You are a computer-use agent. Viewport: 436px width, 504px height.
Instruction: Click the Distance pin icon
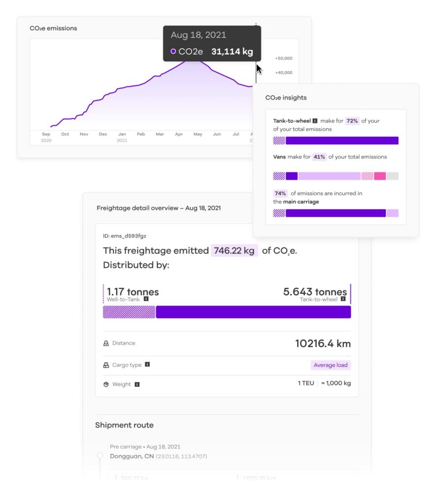[x=106, y=343]
